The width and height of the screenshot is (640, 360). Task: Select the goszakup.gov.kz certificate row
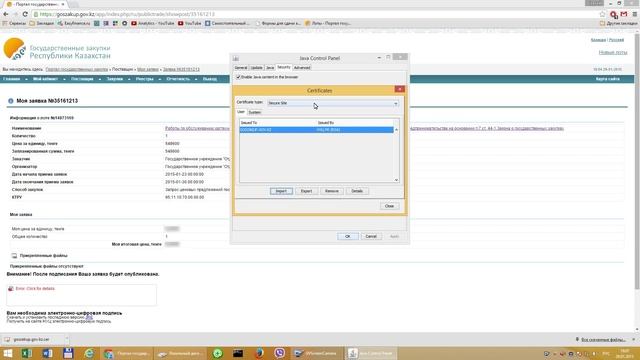(316, 130)
